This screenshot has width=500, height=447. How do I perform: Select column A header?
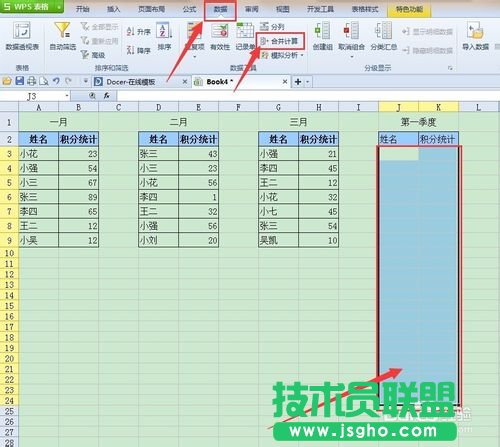point(39,107)
